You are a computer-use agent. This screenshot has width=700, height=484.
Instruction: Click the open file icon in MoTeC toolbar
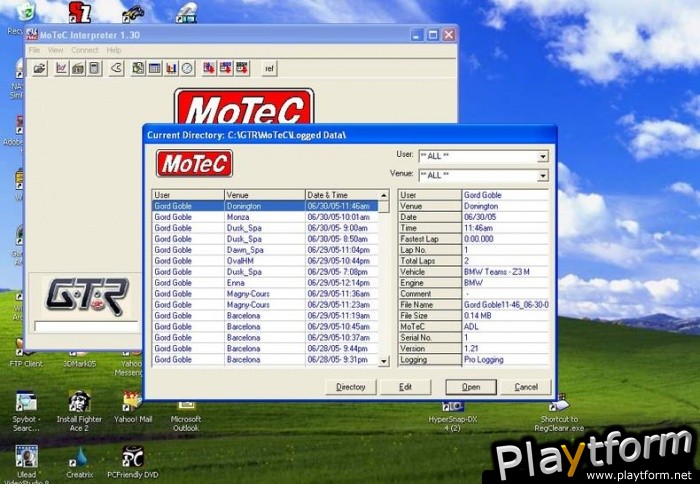pos(40,69)
